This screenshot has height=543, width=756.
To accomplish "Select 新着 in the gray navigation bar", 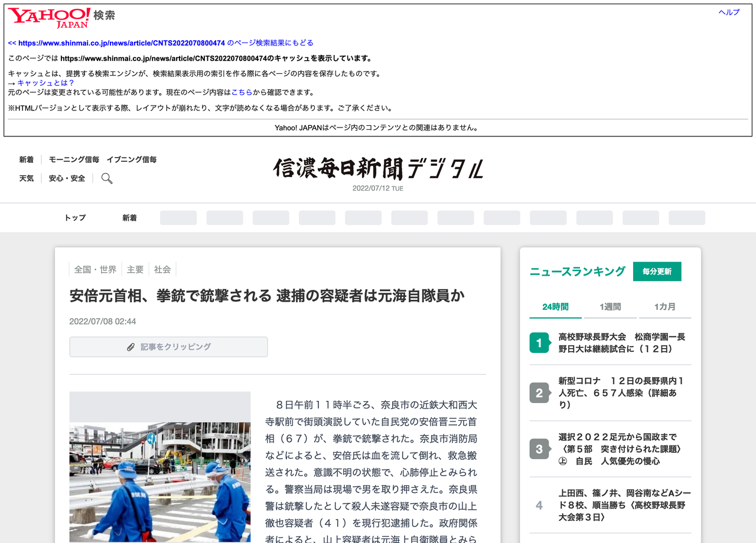I will click(x=129, y=218).
